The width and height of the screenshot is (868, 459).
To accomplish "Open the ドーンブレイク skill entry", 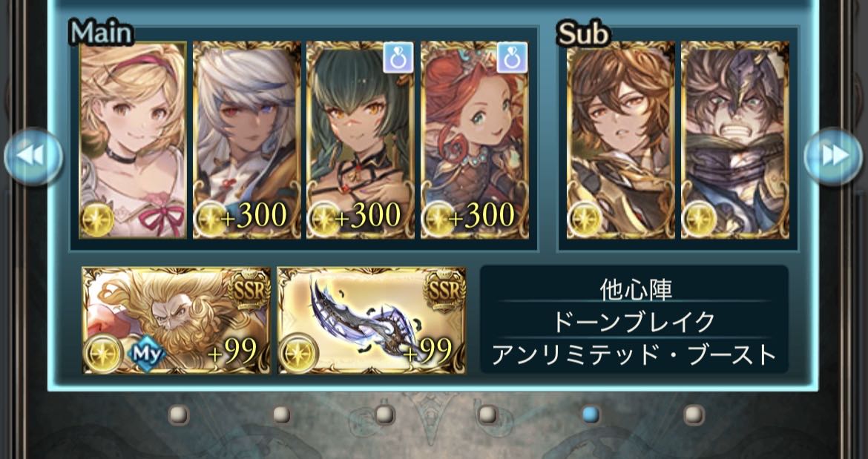I will tap(635, 321).
